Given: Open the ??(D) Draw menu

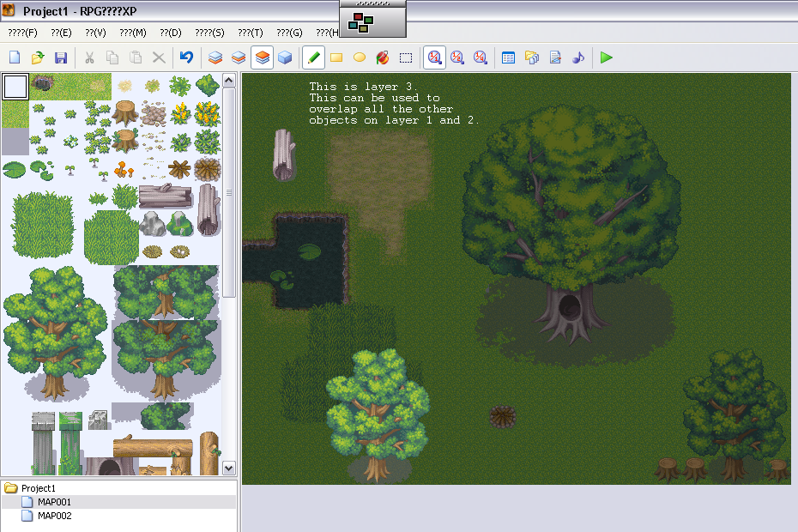Looking at the screenshot, I should pyautogui.click(x=171, y=33).
